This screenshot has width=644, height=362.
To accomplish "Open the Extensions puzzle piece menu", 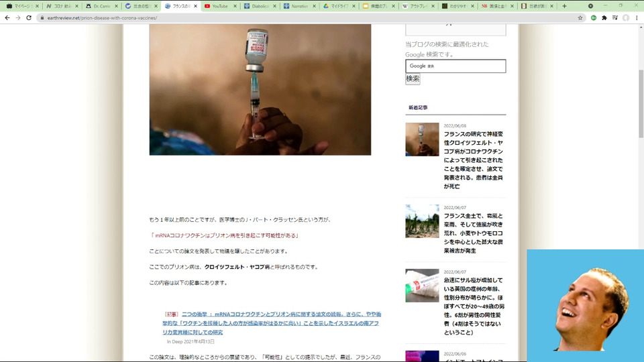I will pos(604,17).
